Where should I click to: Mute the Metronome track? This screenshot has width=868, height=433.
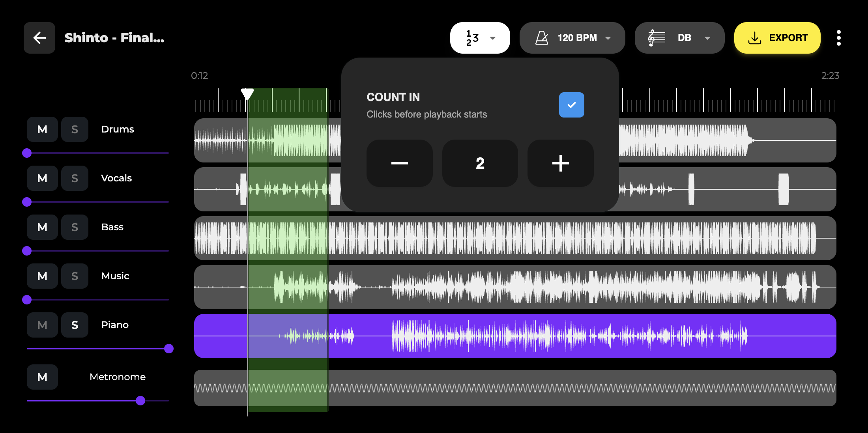tap(42, 377)
